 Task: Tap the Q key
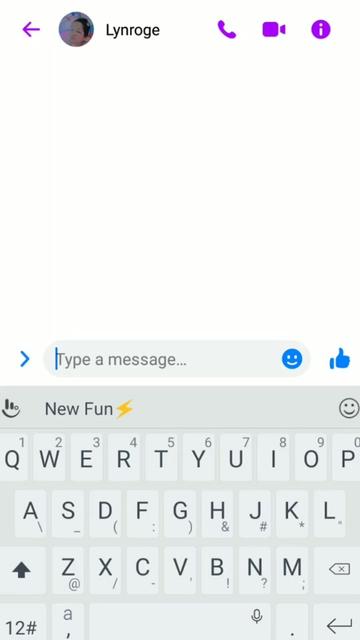(x=12, y=458)
